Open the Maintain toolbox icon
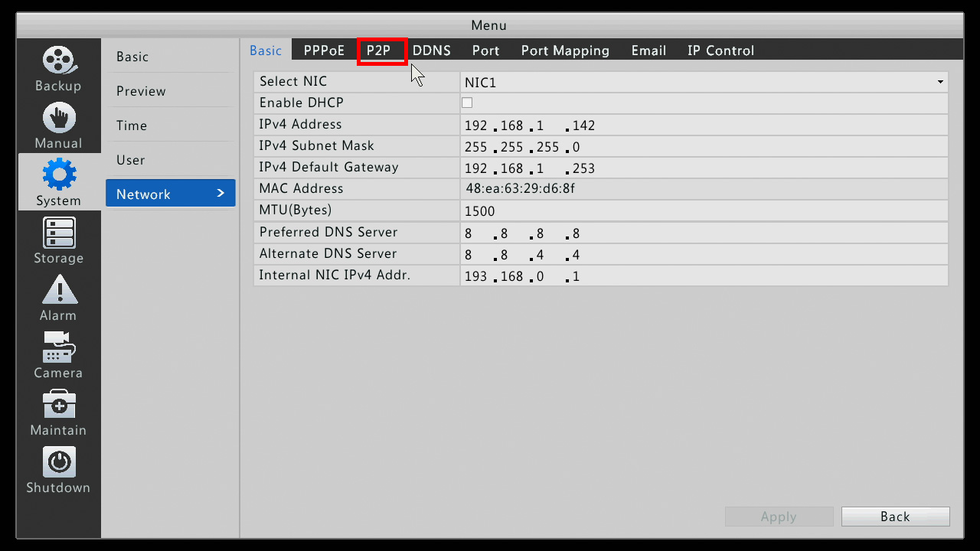The width and height of the screenshot is (980, 551). click(59, 405)
